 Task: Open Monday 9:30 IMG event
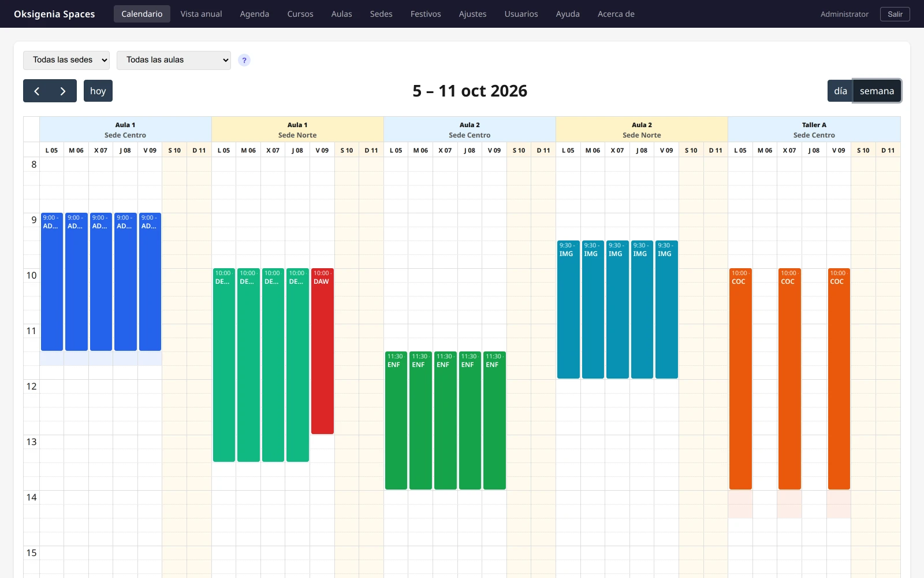point(568,309)
